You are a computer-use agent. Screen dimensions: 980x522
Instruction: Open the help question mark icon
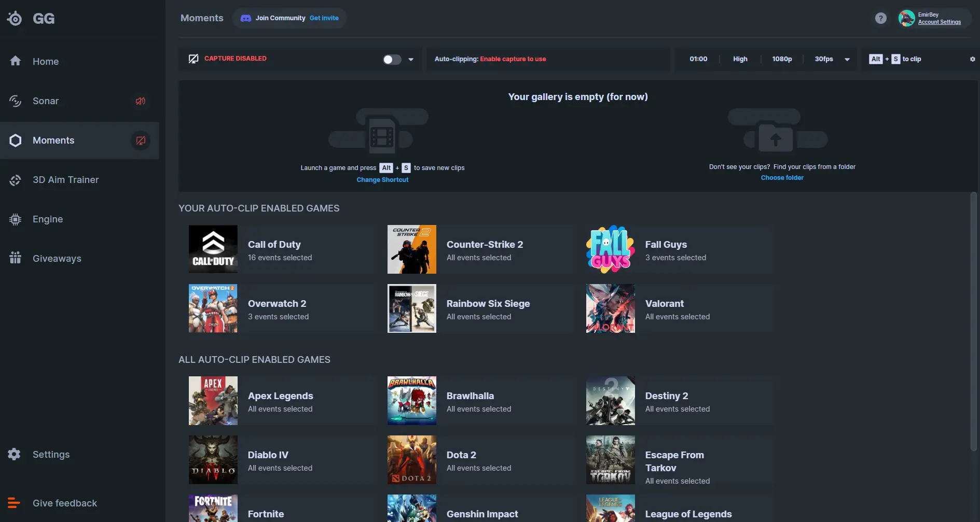point(881,18)
